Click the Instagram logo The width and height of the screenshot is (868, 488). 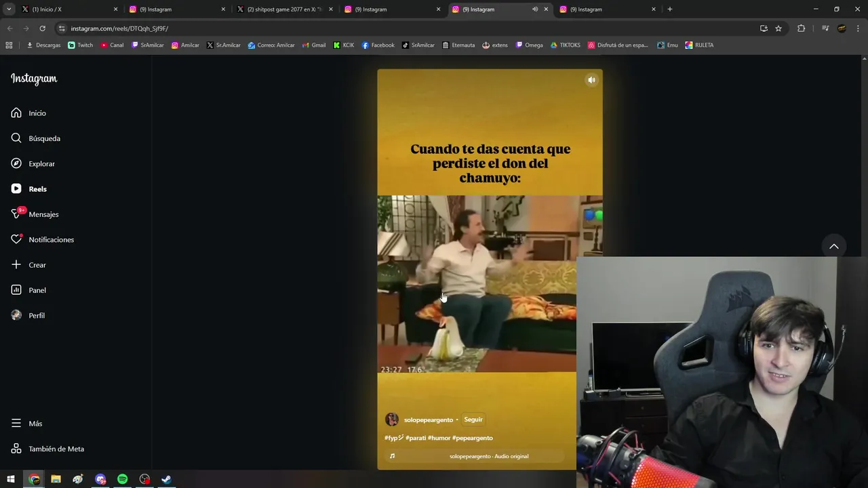(34, 79)
